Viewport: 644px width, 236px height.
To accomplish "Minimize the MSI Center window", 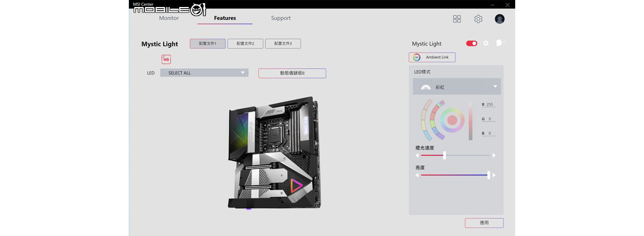I will 493,4.
